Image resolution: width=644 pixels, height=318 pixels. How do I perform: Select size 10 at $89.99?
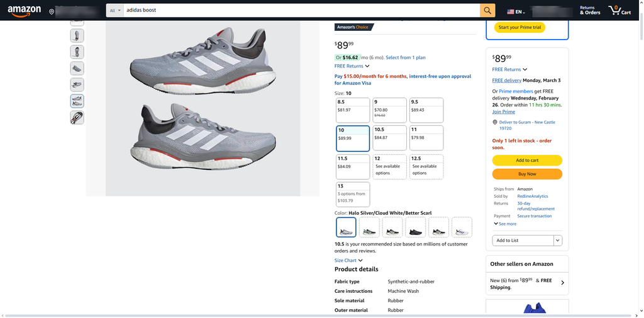coord(353,139)
